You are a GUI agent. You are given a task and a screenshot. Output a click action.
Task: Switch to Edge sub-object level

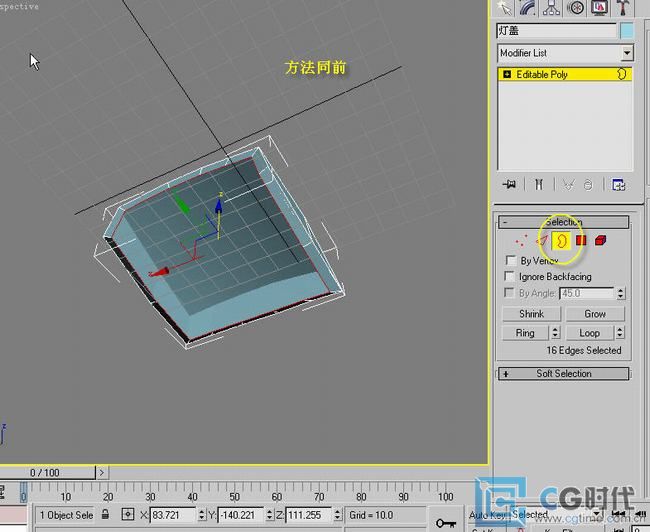click(x=543, y=240)
